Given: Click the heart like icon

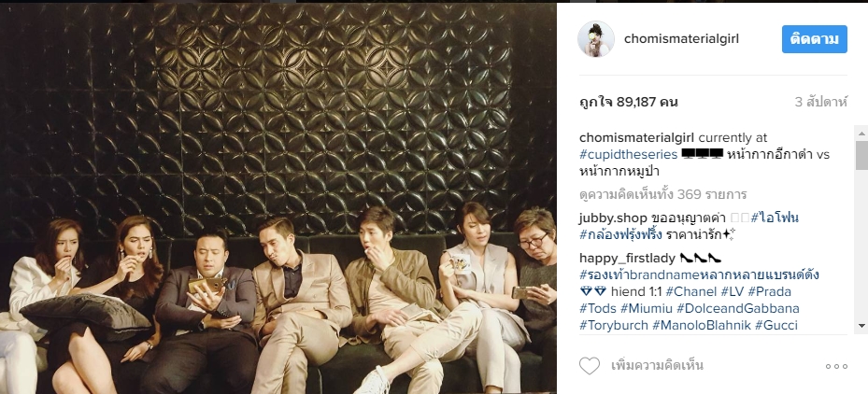Looking at the screenshot, I should click(590, 366).
